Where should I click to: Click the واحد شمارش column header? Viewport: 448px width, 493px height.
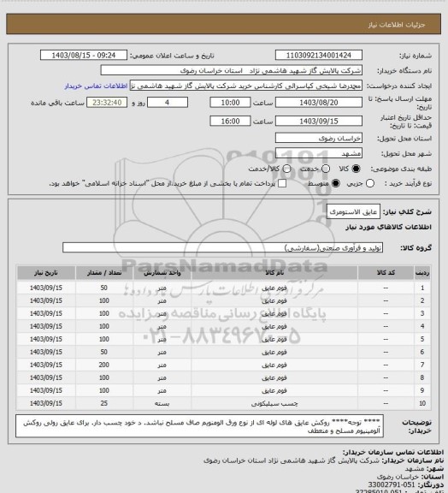(x=162, y=273)
